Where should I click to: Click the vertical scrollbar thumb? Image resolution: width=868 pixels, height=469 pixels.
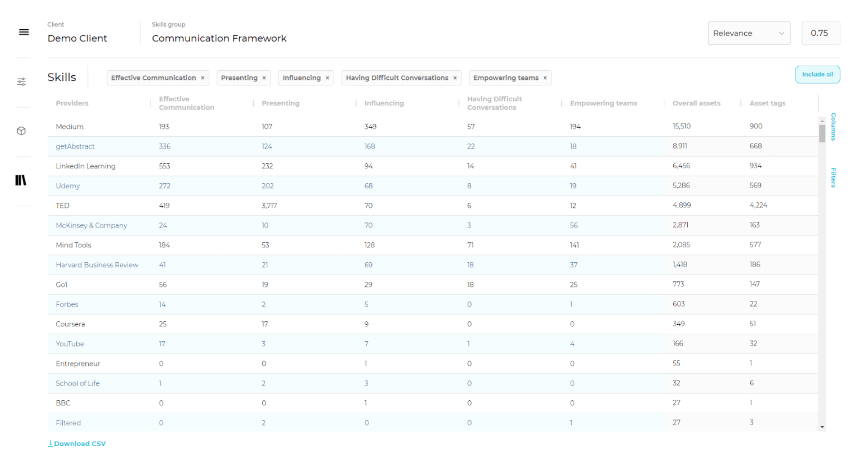[x=822, y=133]
